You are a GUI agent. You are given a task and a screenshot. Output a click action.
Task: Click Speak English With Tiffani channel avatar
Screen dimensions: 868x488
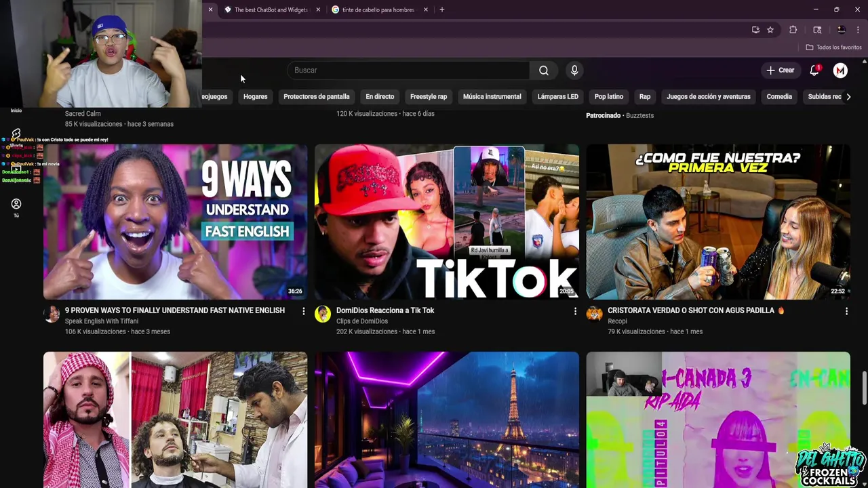point(52,314)
